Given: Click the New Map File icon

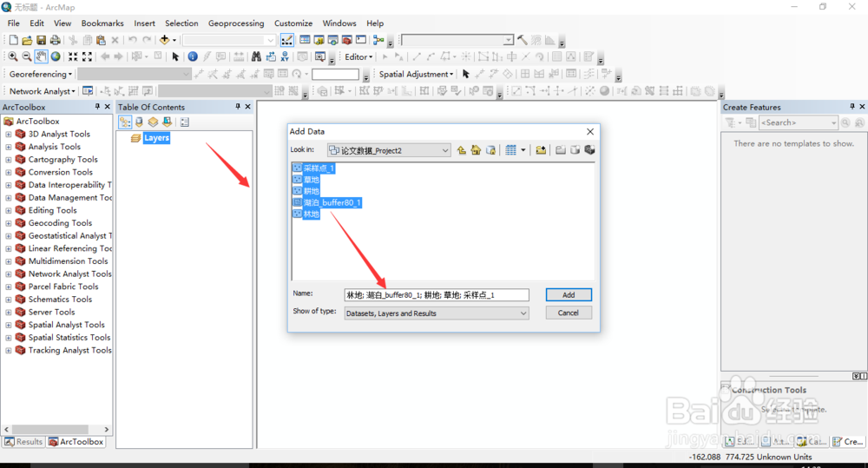Looking at the screenshot, I should tap(13, 40).
